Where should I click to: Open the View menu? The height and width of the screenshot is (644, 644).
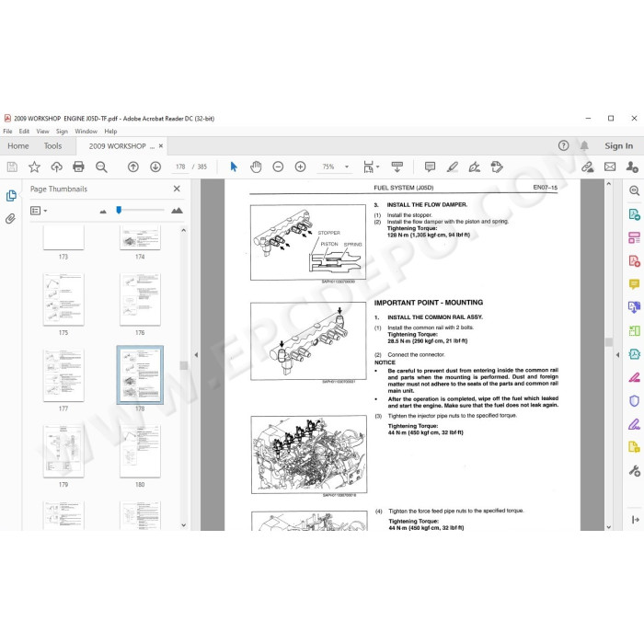(x=42, y=132)
